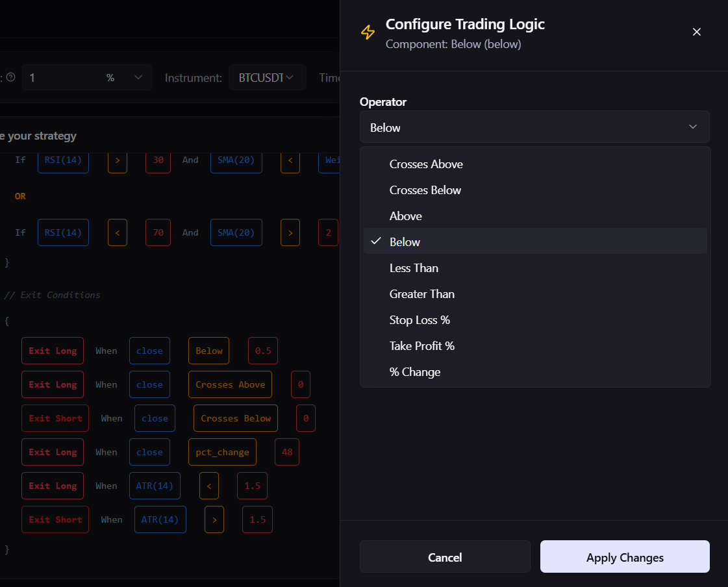Click ATR(14) block in Exit Short row

[x=160, y=519]
